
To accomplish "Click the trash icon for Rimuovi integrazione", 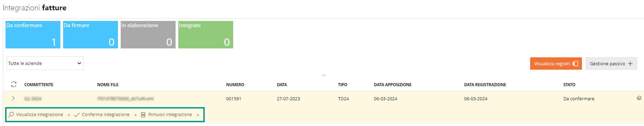I will click(143, 115).
